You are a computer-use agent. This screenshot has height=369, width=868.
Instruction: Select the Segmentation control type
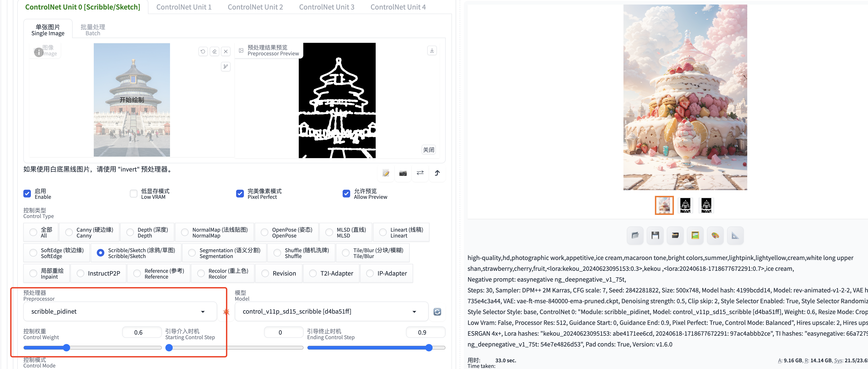(224, 253)
